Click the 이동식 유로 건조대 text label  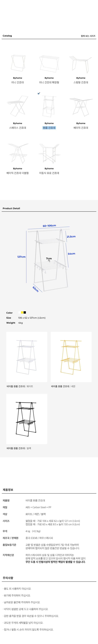coord(49,173)
